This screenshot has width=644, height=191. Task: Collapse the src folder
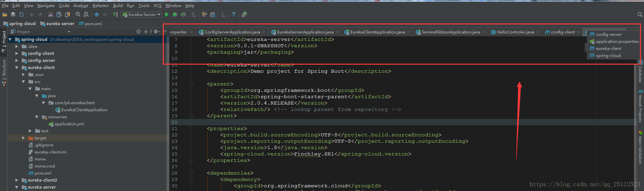pyautogui.click(x=23, y=82)
